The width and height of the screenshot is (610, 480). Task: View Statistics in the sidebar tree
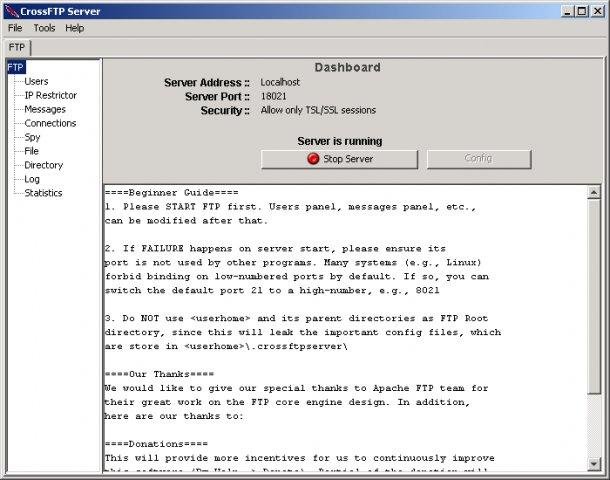pos(43,193)
